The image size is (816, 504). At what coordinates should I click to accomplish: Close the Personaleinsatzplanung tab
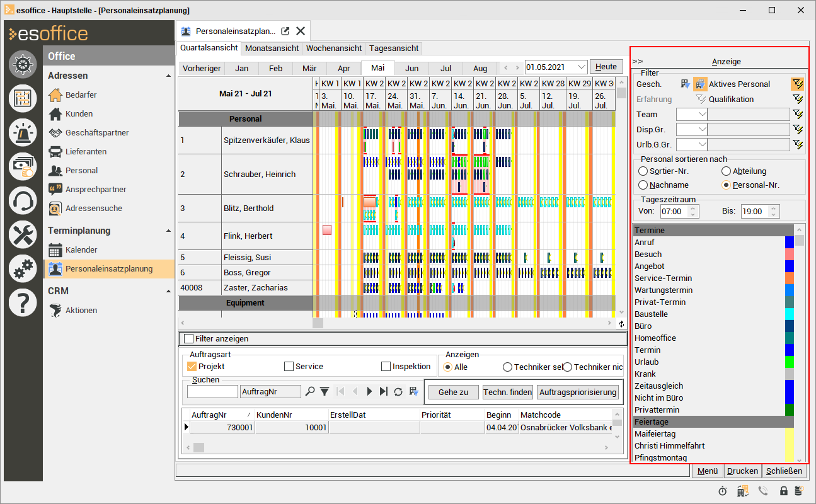coord(301,31)
